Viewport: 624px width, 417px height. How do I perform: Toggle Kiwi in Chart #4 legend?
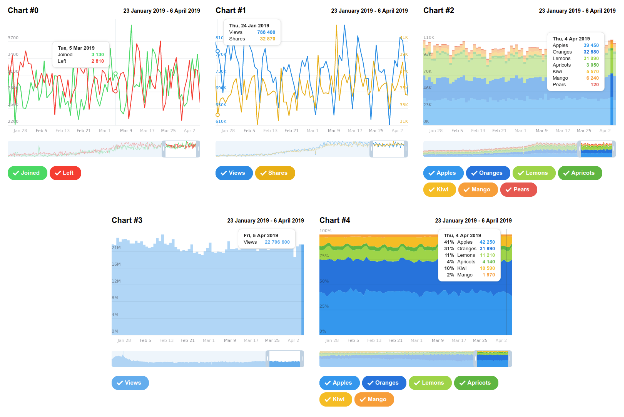pos(335,399)
